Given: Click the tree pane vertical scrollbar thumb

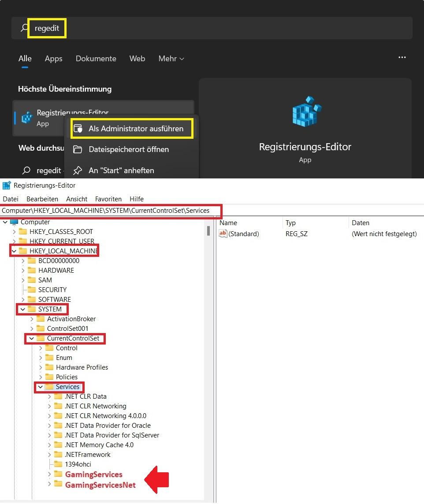Looking at the screenshot, I should (x=208, y=231).
